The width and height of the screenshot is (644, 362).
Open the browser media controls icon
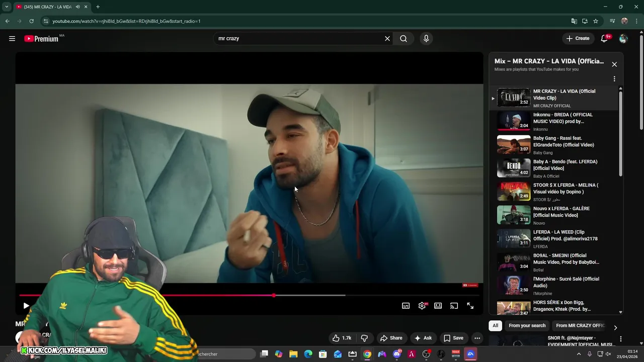tap(612, 21)
